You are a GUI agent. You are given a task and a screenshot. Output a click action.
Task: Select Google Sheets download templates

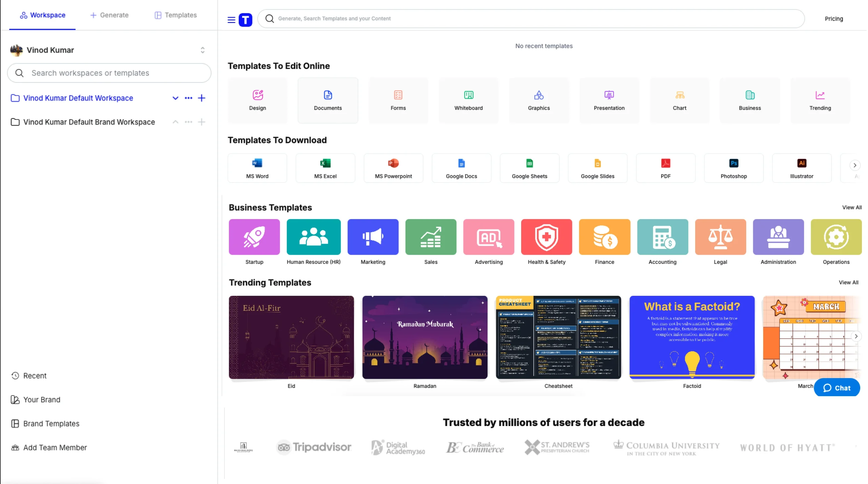(529, 168)
